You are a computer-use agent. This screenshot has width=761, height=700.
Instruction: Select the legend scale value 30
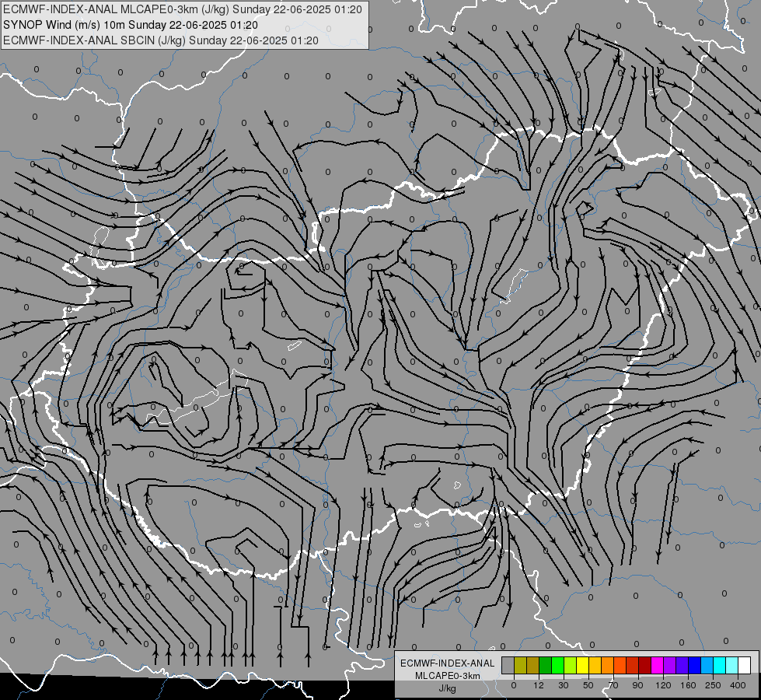point(564,685)
